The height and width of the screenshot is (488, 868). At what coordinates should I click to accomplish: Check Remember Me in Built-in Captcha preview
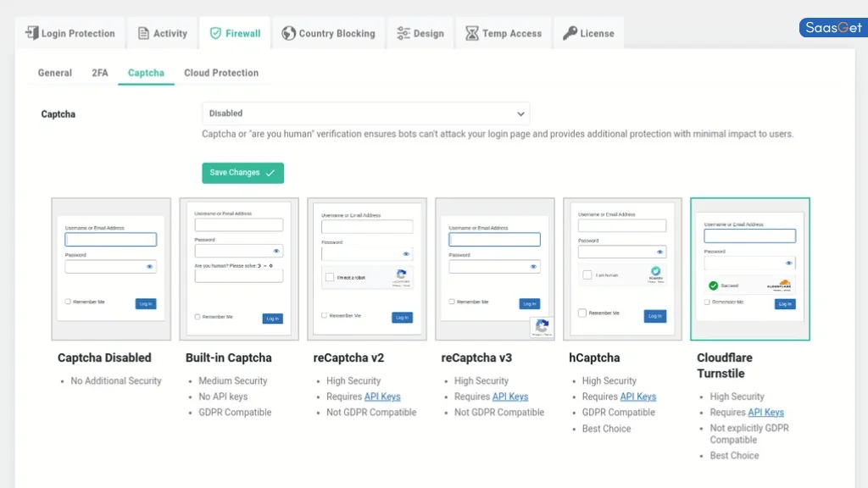[198, 317]
